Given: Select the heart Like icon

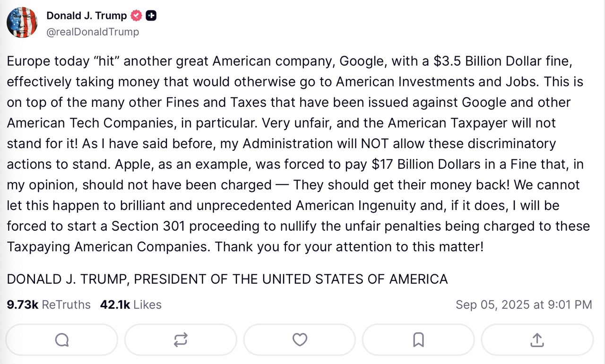Looking at the screenshot, I should 300,339.
